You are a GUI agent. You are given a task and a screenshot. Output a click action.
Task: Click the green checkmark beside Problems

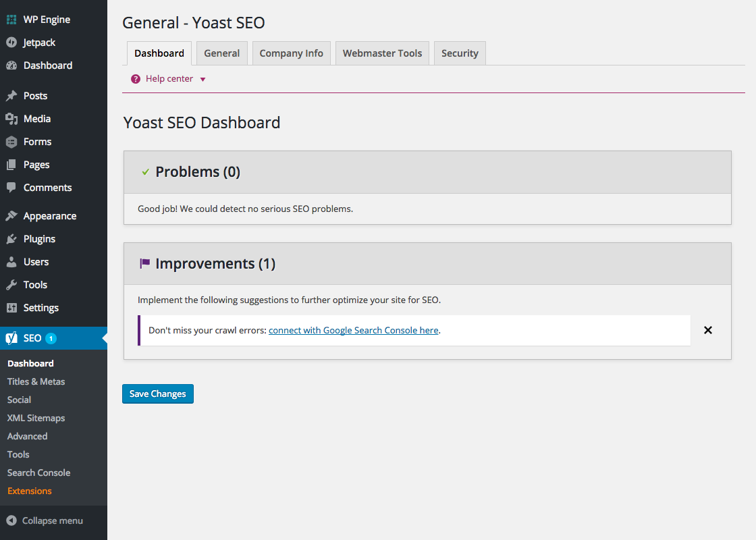tap(145, 171)
